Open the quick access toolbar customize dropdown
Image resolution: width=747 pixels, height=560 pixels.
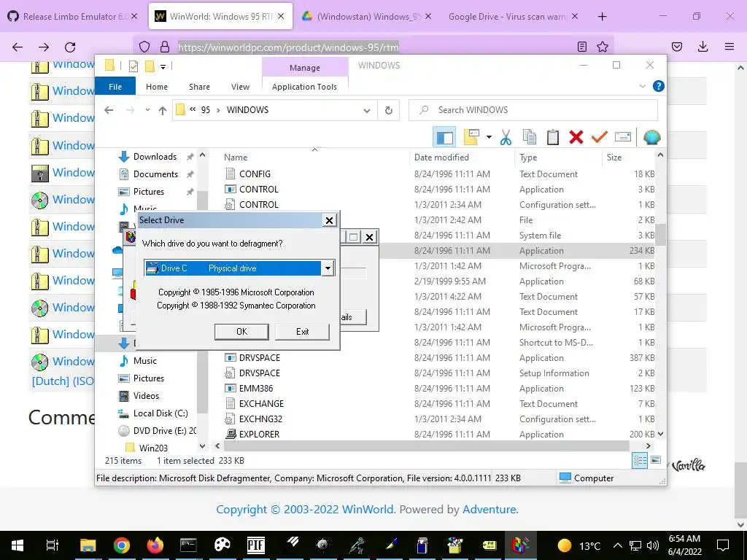coord(163,66)
